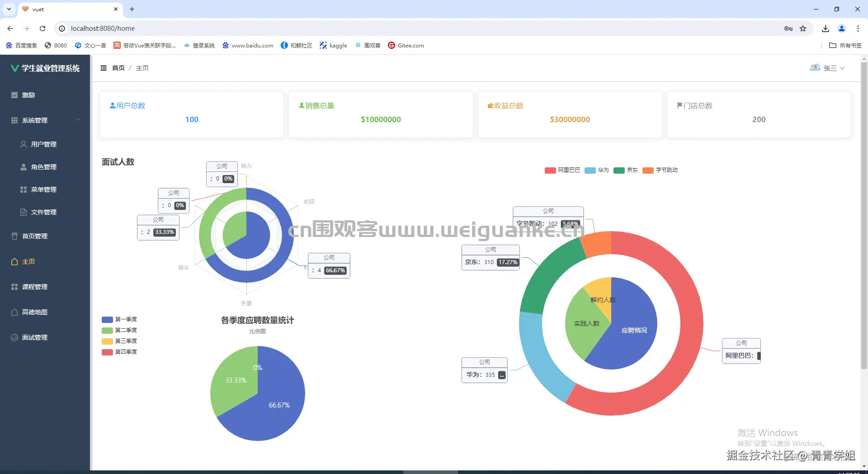Screen dimensions: 868x474
Task: Click the 销售总量 card icon
Action: click(x=302, y=105)
